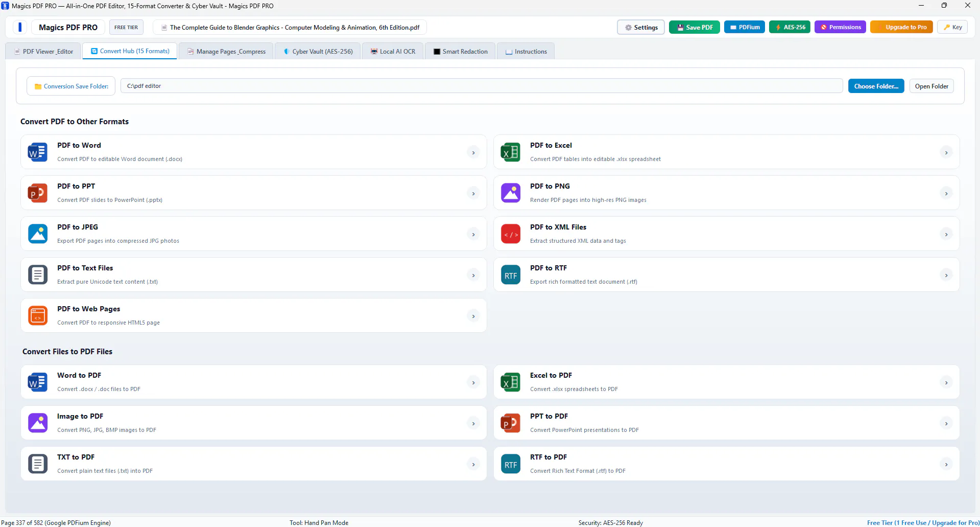Click the red code icon on PDF to XML card
Viewport: 980px width, 527px height.
511,234
